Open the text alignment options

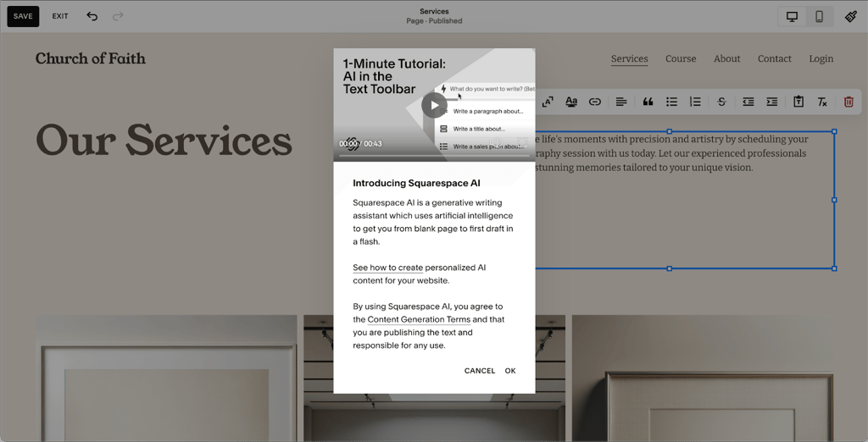(621, 102)
